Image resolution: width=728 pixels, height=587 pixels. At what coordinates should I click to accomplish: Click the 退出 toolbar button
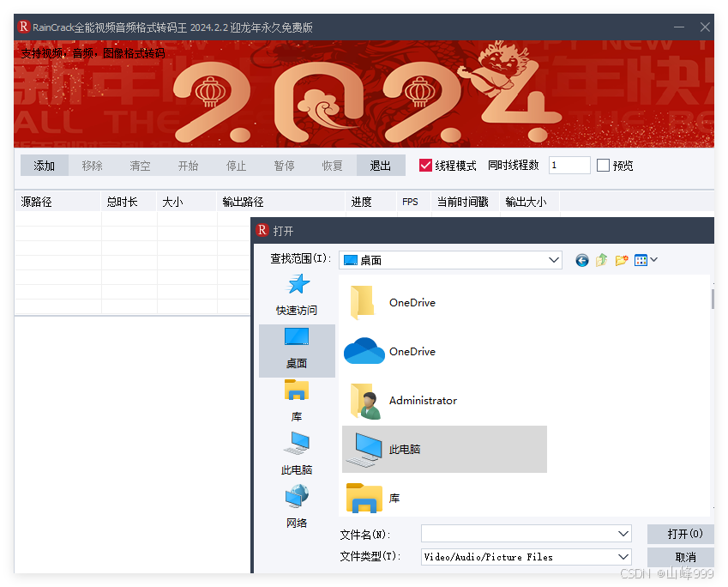click(381, 166)
